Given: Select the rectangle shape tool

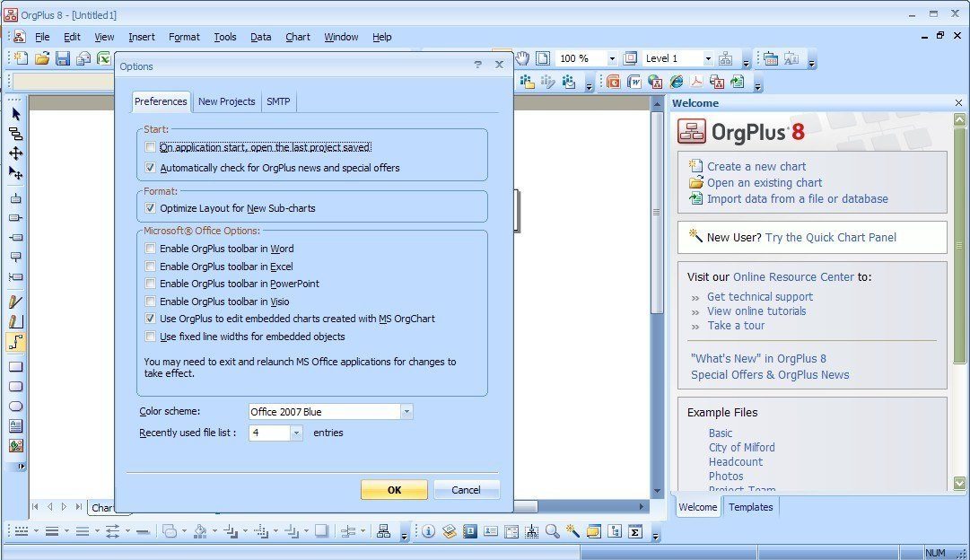Looking at the screenshot, I should click(16, 366).
